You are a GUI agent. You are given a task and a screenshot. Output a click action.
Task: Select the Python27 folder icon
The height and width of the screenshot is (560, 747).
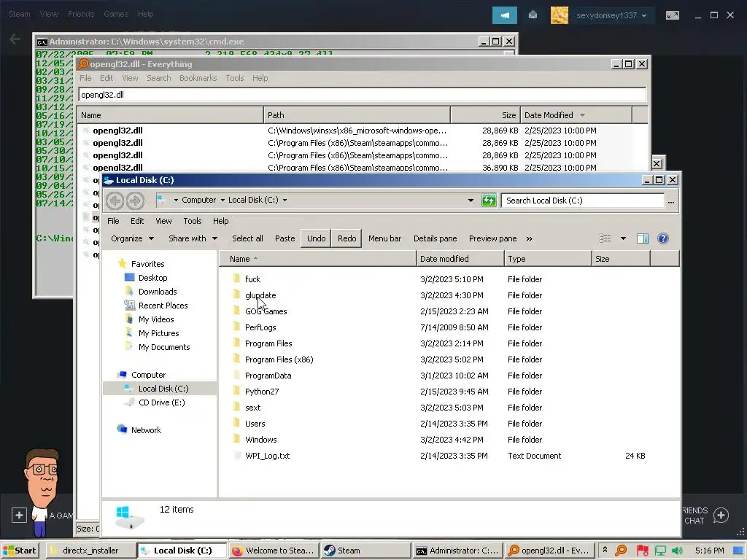pyautogui.click(x=236, y=392)
